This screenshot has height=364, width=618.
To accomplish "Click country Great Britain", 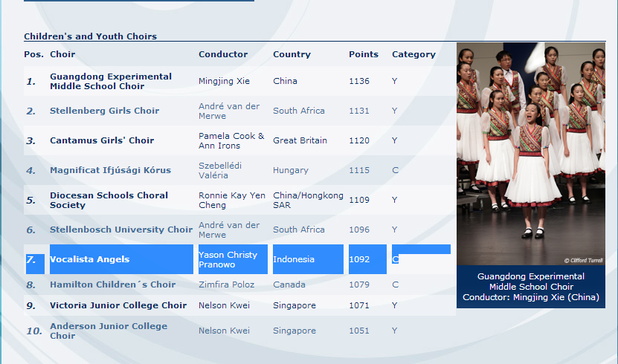I will (x=300, y=140).
